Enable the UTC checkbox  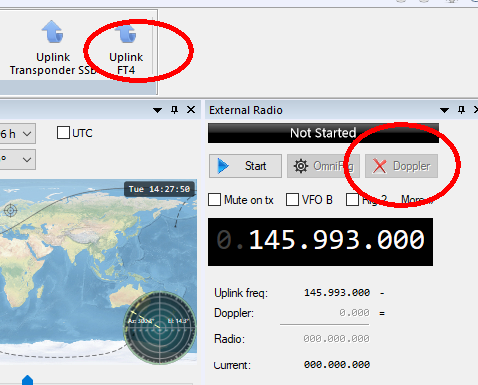pos(63,133)
